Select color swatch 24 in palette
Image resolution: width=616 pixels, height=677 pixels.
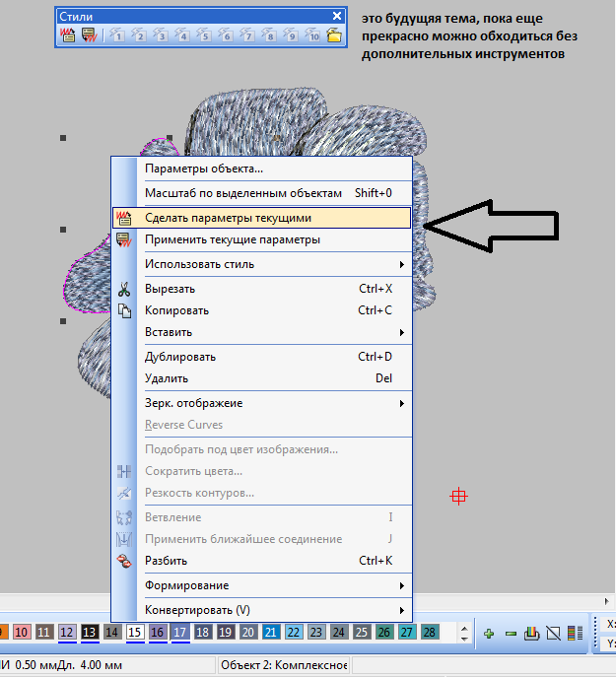coord(339,633)
